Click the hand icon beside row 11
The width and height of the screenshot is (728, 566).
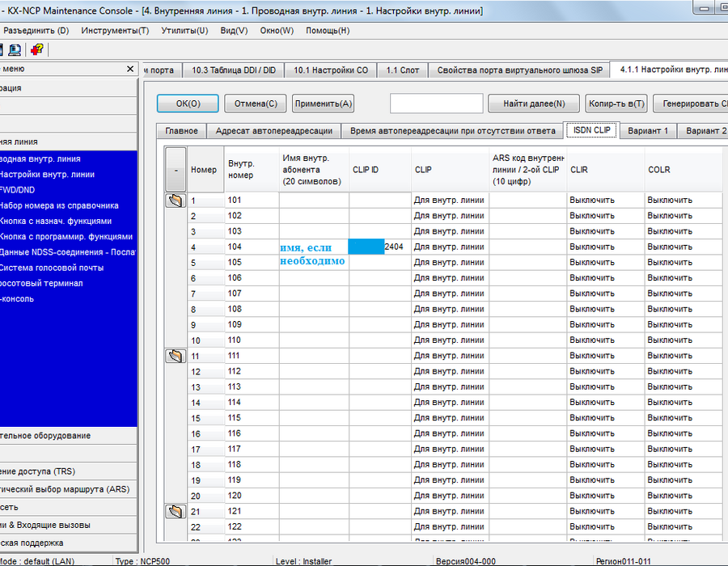pyautogui.click(x=176, y=356)
